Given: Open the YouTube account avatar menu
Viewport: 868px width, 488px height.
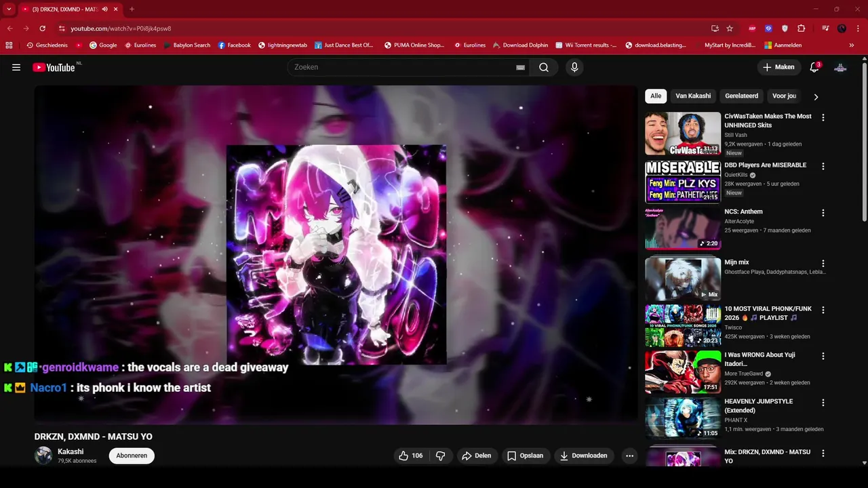Looking at the screenshot, I should (x=840, y=67).
